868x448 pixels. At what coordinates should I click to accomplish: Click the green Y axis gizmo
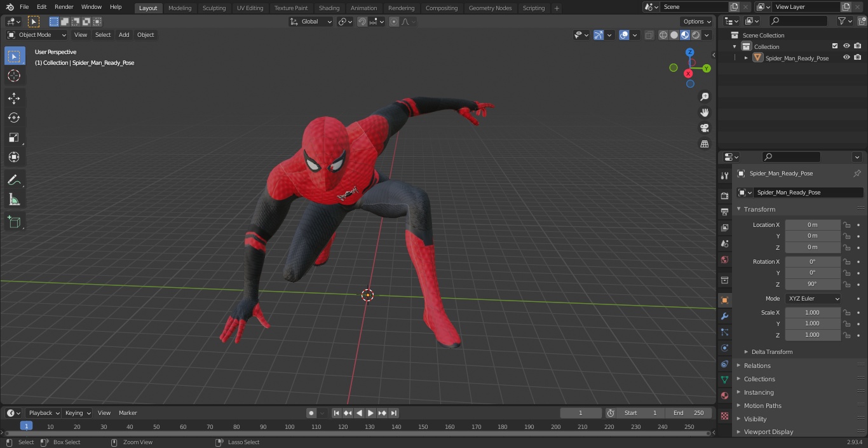click(x=707, y=68)
